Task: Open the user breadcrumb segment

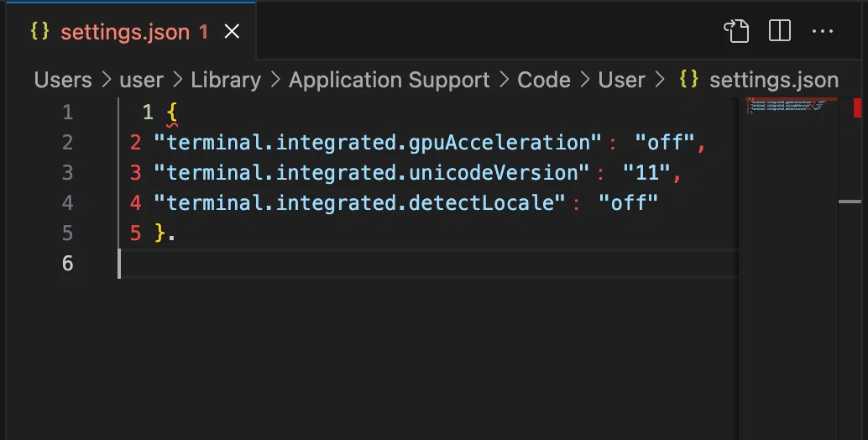Action: 141,81
